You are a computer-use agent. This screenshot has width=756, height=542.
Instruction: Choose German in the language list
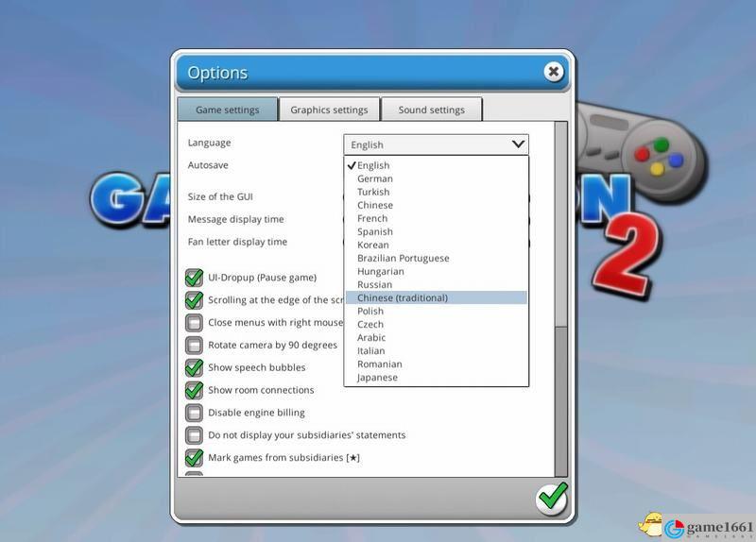(375, 178)
